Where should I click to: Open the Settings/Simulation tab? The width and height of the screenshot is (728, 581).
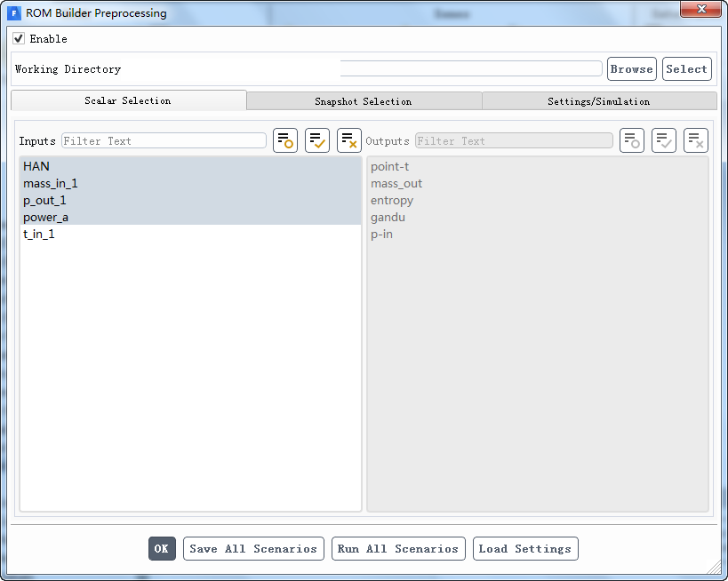tap(599, 101)
